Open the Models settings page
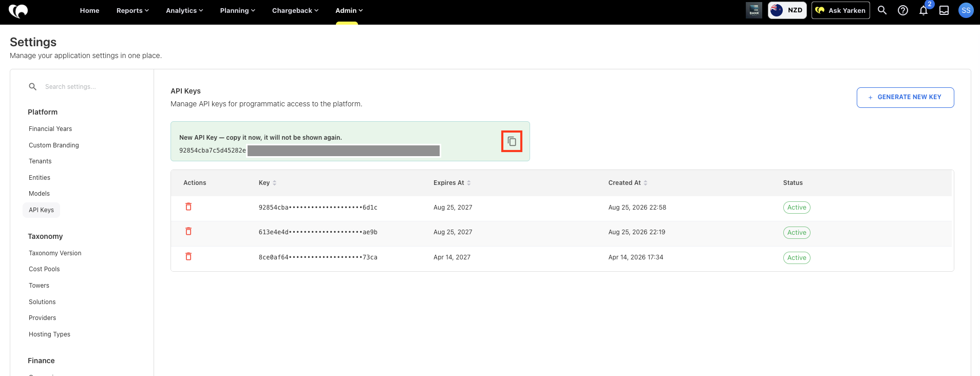Image resolution: width=980 pixels, height=376 pixels. point(39,194)
